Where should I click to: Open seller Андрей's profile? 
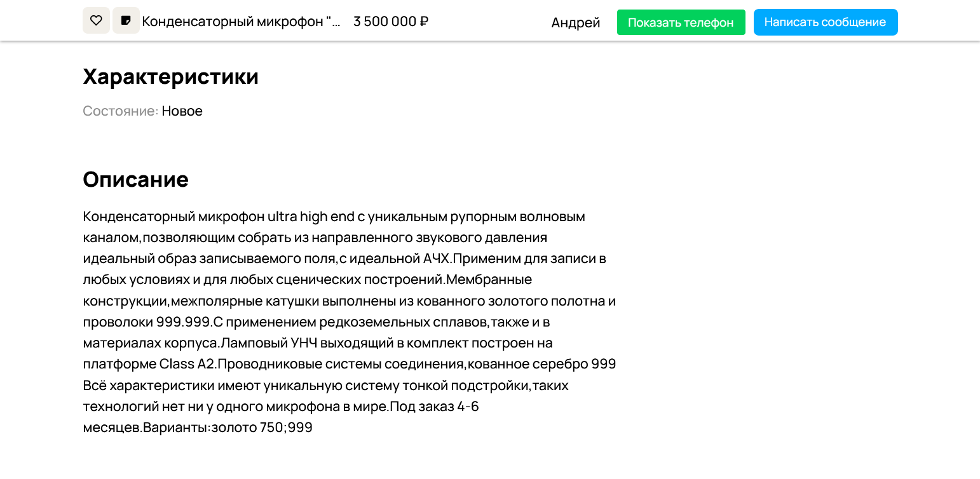tap(576, 23)
